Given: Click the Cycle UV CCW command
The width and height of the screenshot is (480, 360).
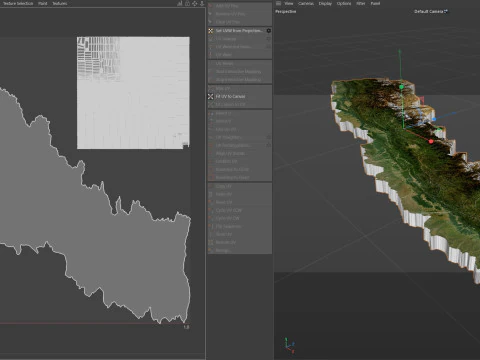Looking at the screenshot, I should [x=240, y=210].
